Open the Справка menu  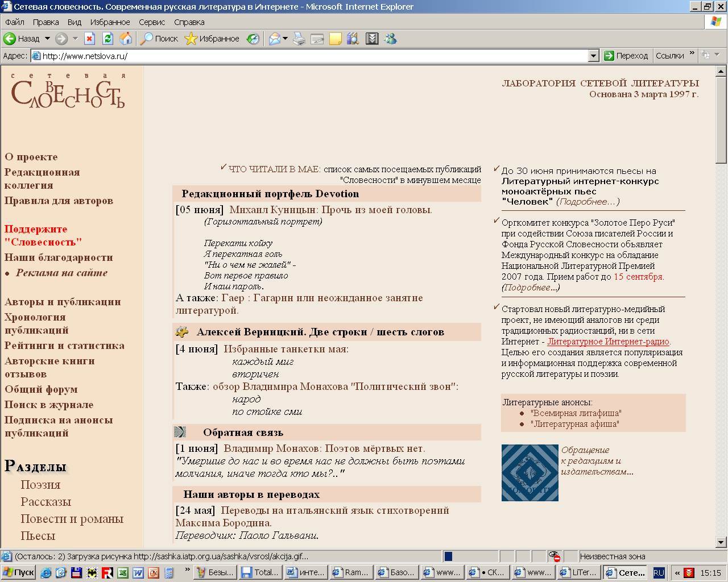(189, 22)
